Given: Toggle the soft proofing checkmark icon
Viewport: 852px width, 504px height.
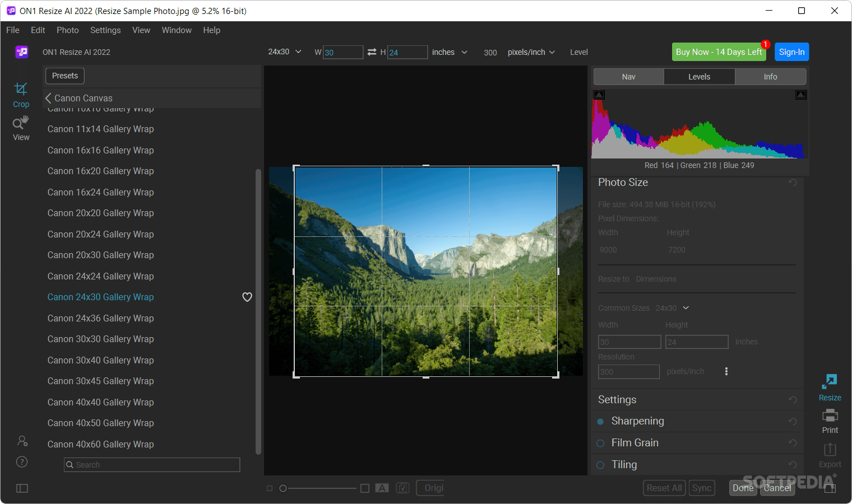Looking at the screenshot, I should tap(402, 488).
